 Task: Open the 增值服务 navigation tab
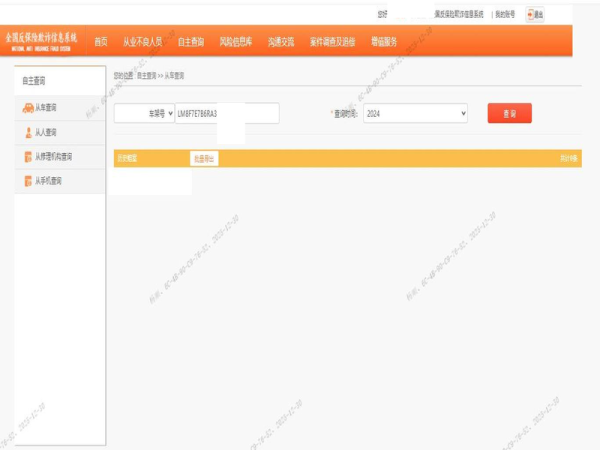tap(384, 42)
